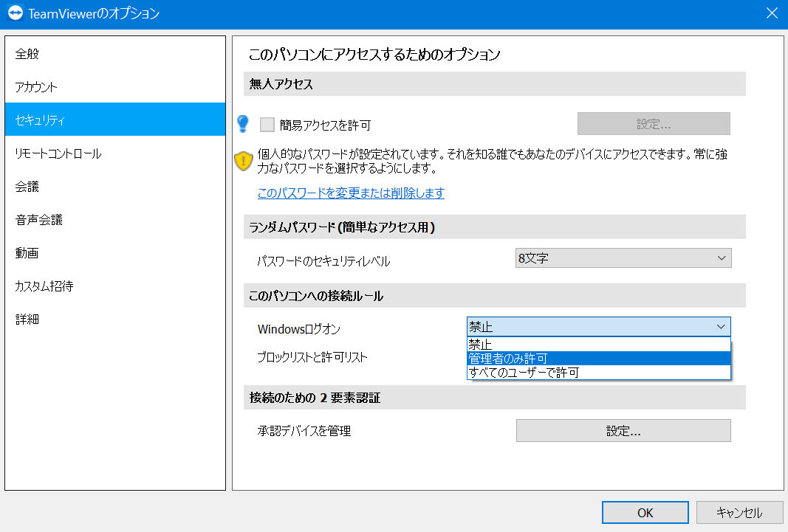Open カスタム招待 settings
Viewport: 788px width, 532px height.
115,286
